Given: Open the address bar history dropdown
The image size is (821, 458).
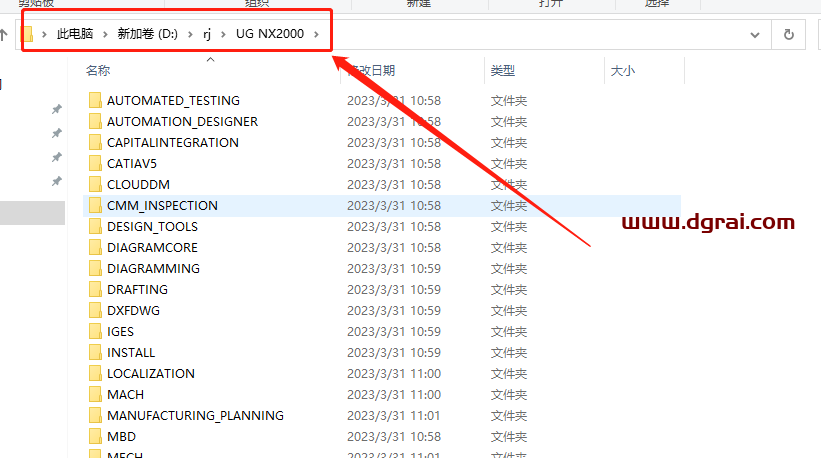Looking at the screenshot, I should (x=755, y=35).
